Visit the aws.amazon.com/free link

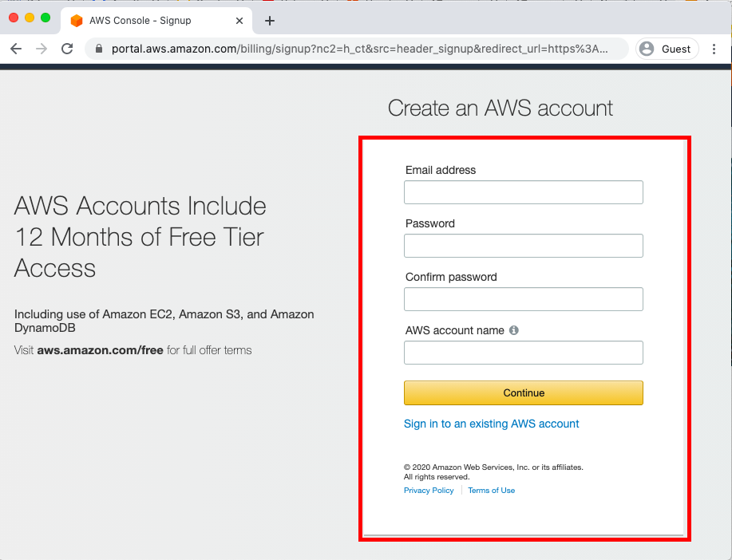point(100,350)
